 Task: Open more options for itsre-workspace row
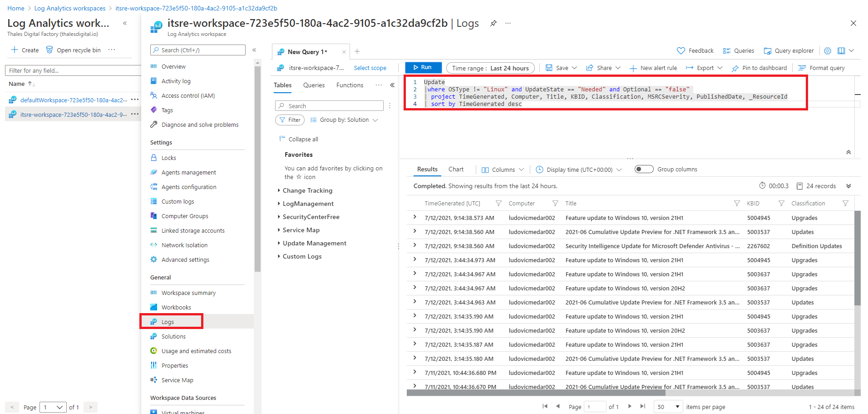(x=135, y=114)
